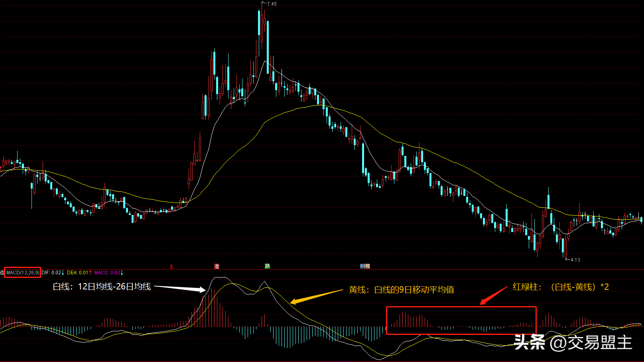Select the 4.13 low price label
Screen dimensions: 644x362
(x=575, y=260)
